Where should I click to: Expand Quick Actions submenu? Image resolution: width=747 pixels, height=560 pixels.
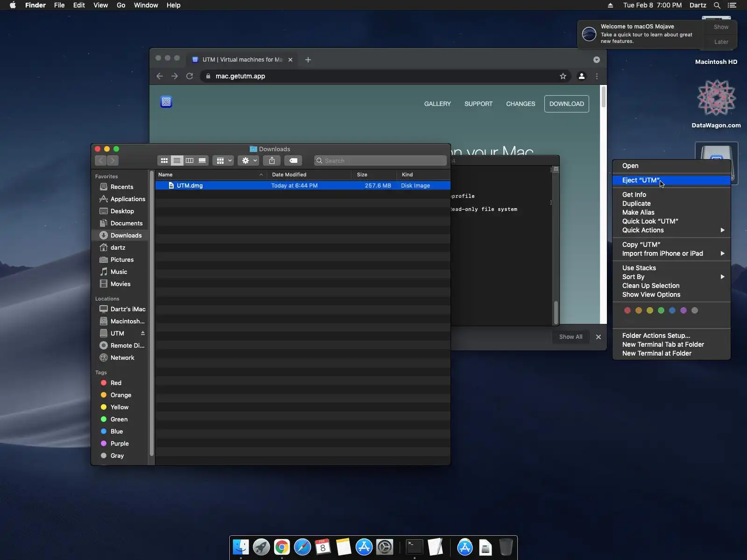671,230
